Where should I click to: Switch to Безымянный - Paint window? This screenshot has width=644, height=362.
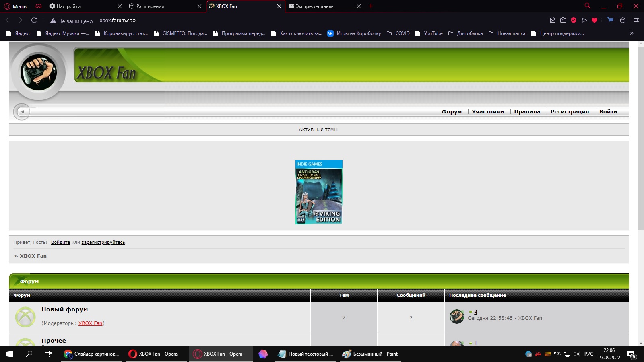coord(370,354)
